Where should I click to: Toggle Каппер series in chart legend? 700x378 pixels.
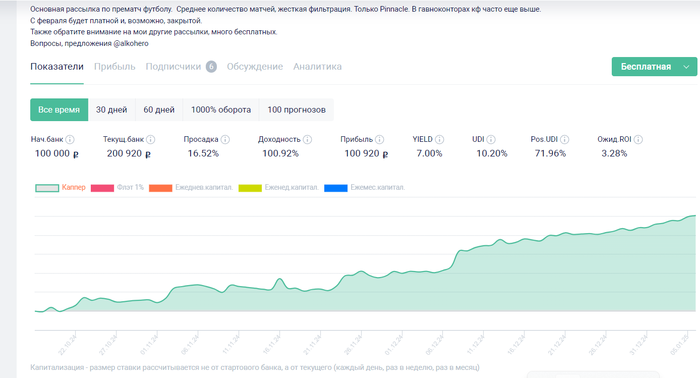(x=60, y=187)
